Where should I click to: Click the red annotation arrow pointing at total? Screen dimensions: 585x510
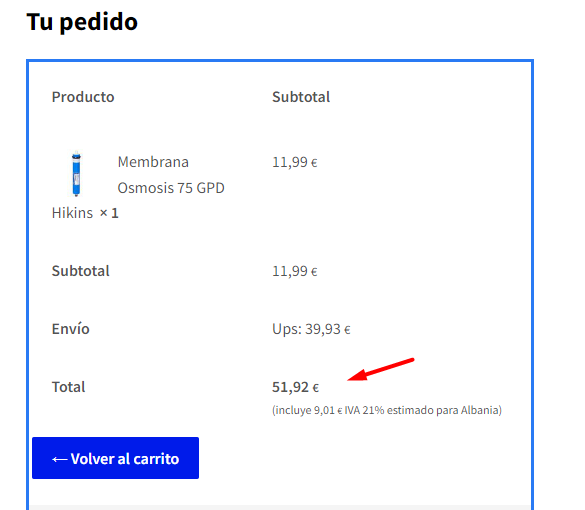click(x=381, y=370)
